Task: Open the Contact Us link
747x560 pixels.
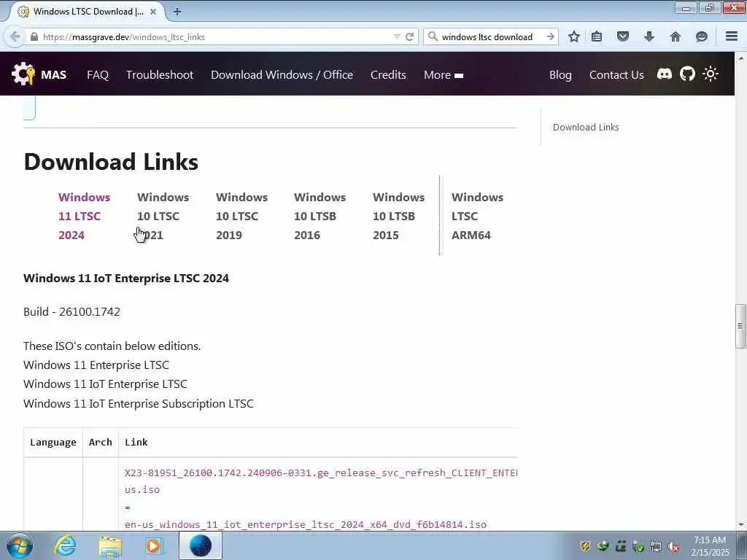Action: pyautogui.click(x=616, y=75)
